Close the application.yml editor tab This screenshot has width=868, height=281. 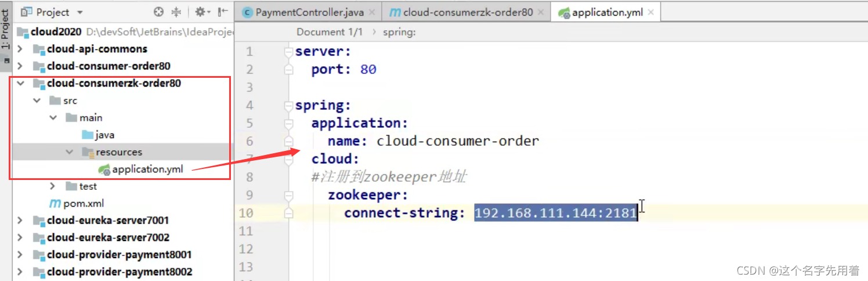tap(650, 12)
